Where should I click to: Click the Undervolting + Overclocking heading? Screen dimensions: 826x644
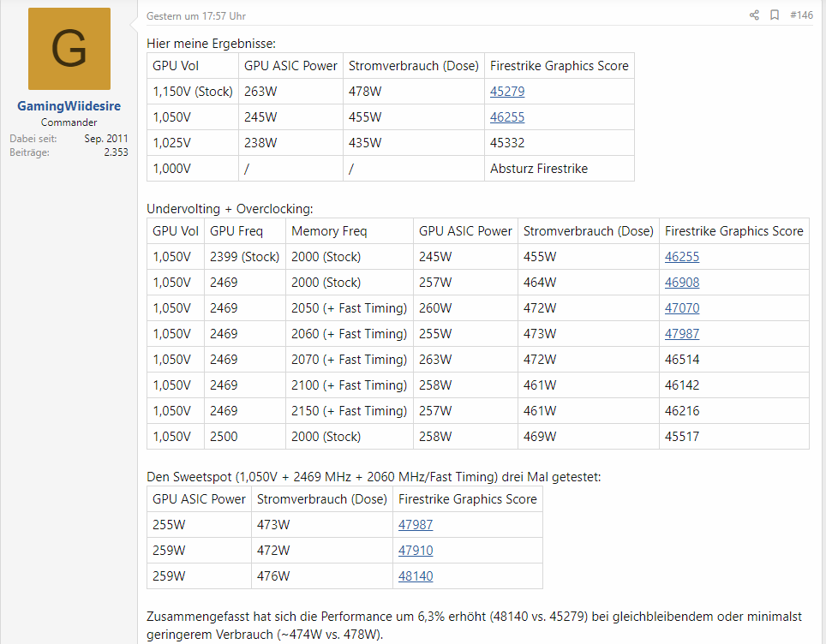[x=230, y=209]
